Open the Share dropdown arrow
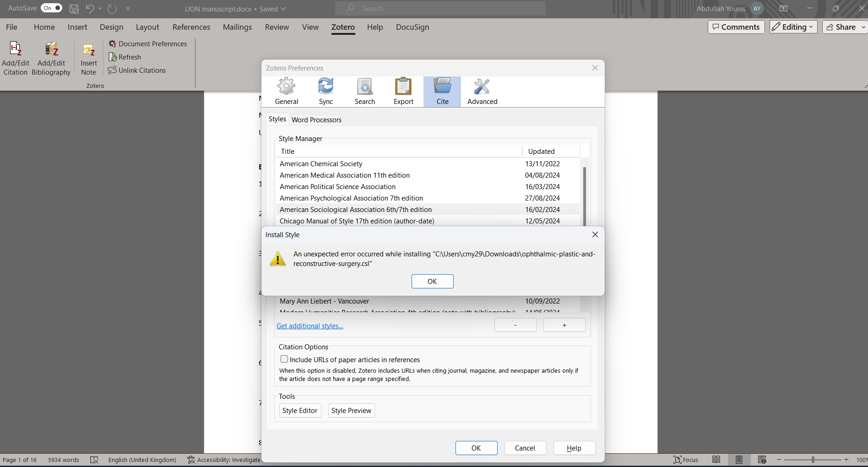 pos(863,27)
